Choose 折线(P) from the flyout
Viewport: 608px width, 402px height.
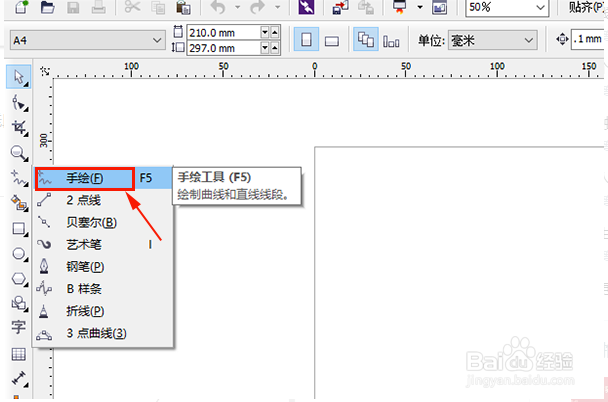tap(104, 311)
